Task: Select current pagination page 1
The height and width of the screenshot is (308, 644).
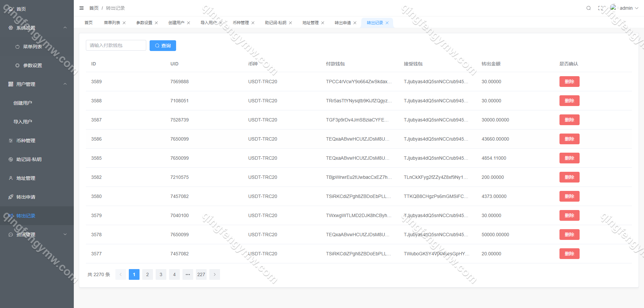Action: click(134, 274)
